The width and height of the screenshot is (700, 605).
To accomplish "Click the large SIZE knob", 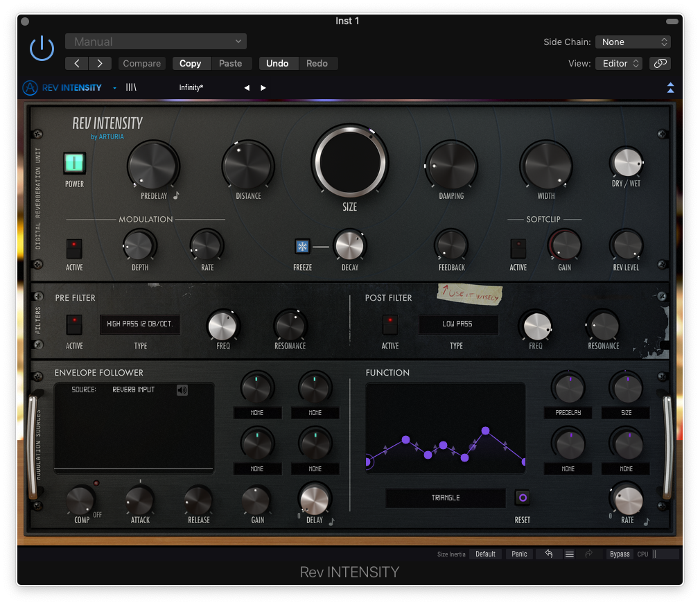I will [x=349, y=161].
